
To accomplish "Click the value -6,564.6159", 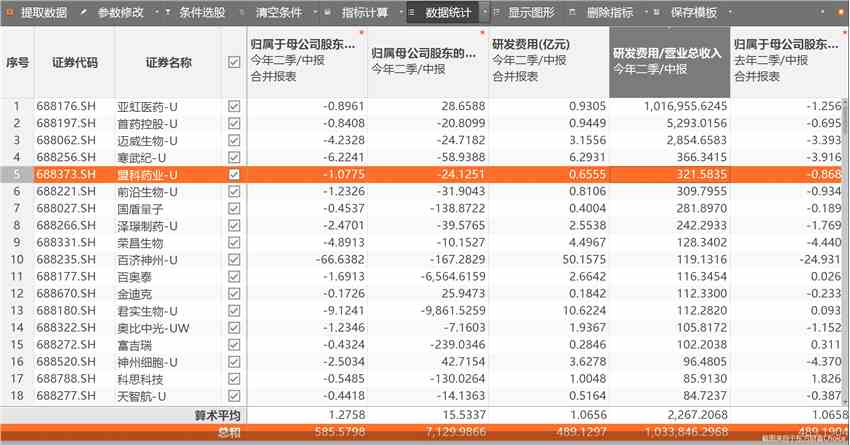I will [x=453, y=276].
